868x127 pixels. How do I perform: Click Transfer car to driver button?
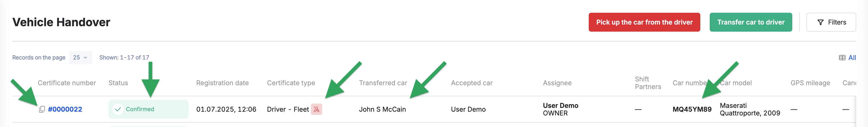(751, 22)
